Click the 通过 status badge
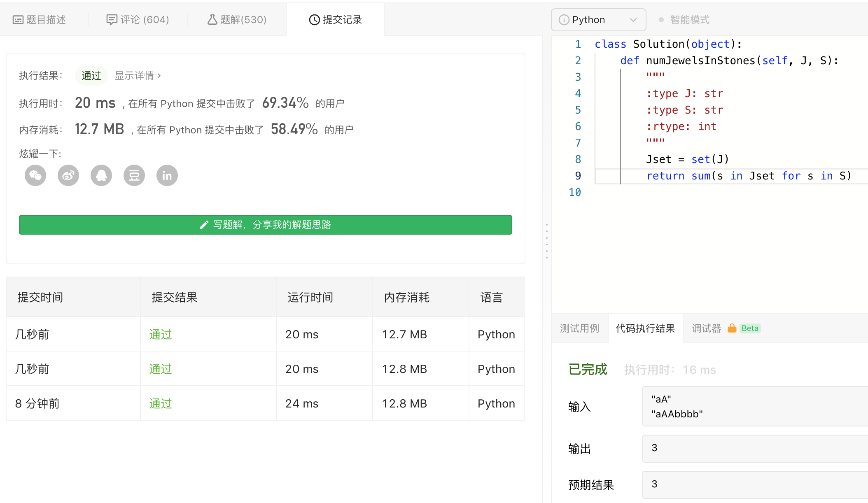 [91, 76]
